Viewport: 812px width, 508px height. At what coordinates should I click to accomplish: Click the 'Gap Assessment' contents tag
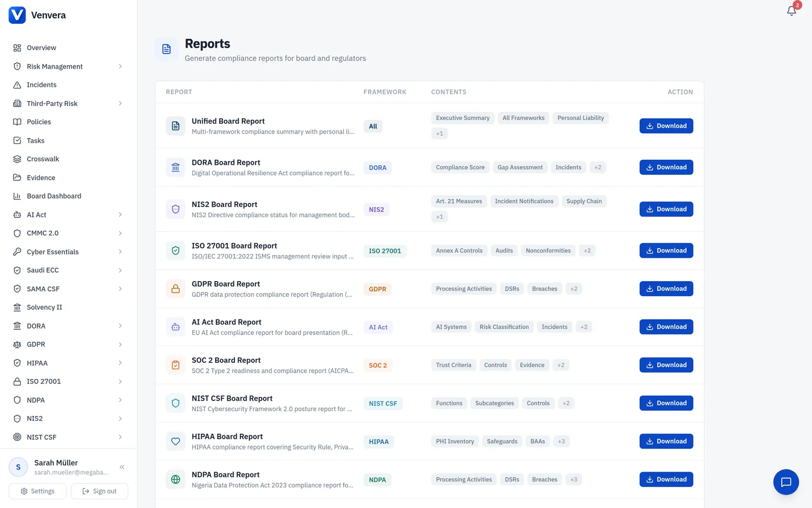(520, 167)
